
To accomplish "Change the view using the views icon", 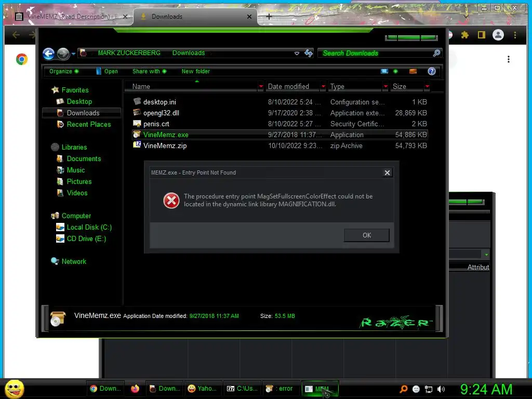I will coord(384,71).
